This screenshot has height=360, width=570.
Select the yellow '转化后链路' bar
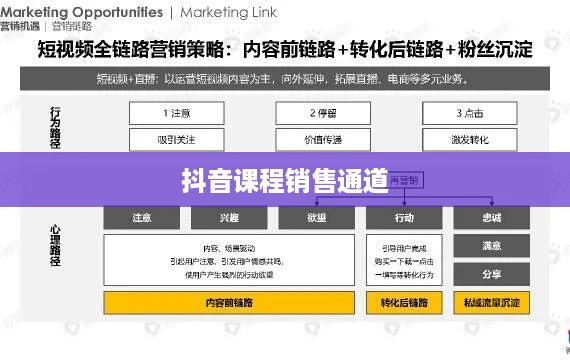point(404,303)
